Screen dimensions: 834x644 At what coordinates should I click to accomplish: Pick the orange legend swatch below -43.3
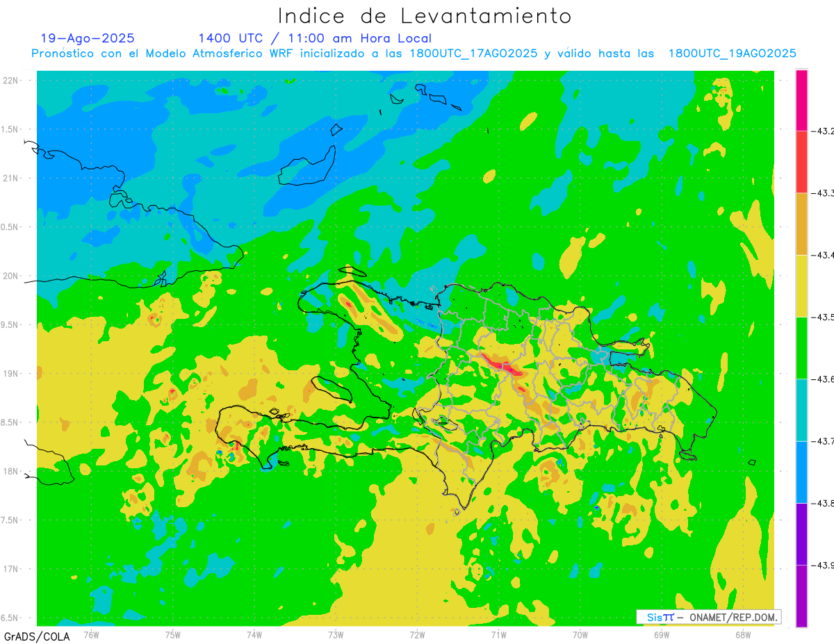(x=801, y=224)
